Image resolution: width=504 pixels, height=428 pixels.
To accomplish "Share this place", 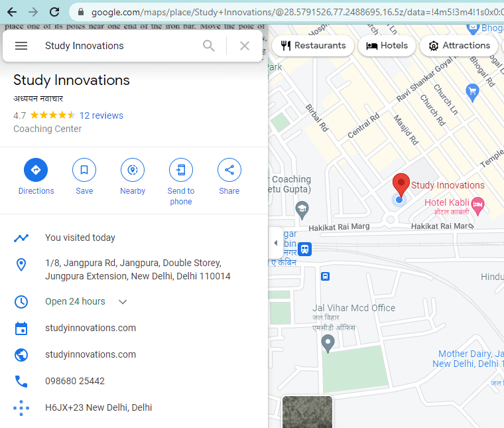I will click(x=229, y=177).
